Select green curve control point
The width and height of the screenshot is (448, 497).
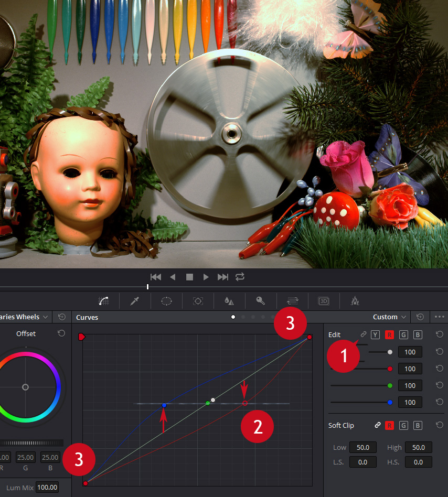coord(208,403)
